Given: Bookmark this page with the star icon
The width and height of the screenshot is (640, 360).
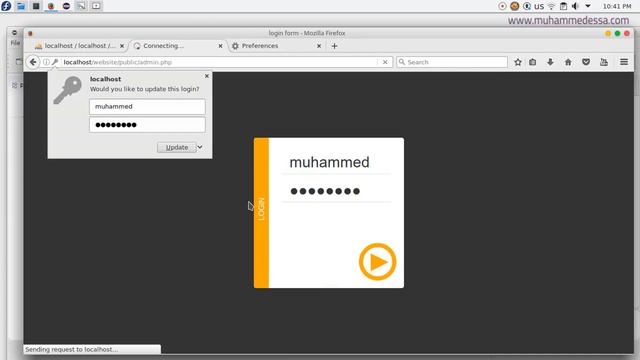Looking at the screenshot, I should 518,62.
